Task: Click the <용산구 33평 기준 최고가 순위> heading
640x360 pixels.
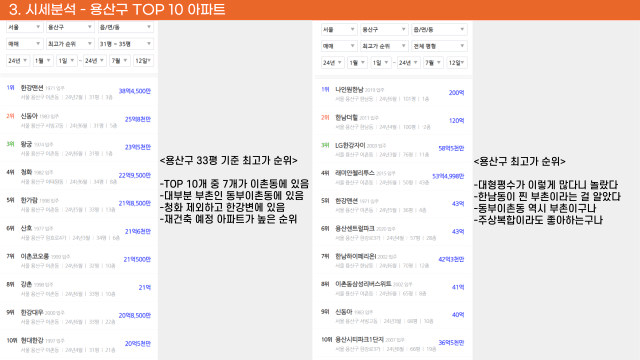Action: point(229,160)
